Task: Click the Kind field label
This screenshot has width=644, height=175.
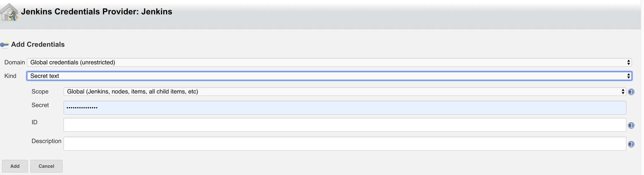Action: (10, 76)
